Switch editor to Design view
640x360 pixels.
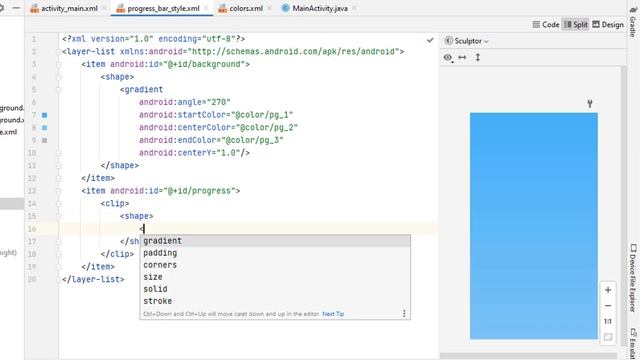tap(608, 24)
